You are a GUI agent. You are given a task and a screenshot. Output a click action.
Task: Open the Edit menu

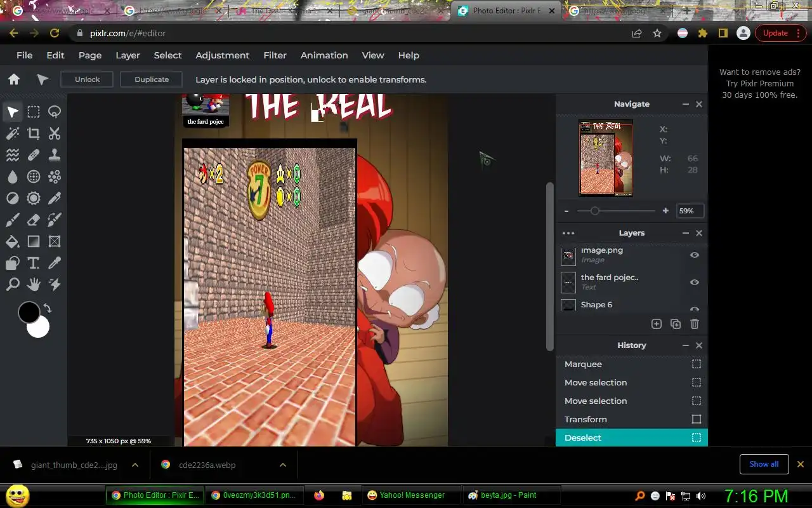[55, 55]
